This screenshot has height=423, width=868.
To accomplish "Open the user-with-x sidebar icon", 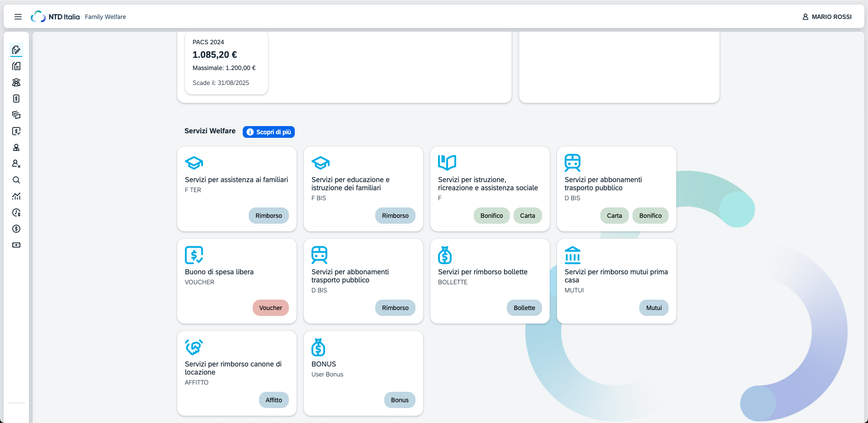I will click(x=16, y=164).
